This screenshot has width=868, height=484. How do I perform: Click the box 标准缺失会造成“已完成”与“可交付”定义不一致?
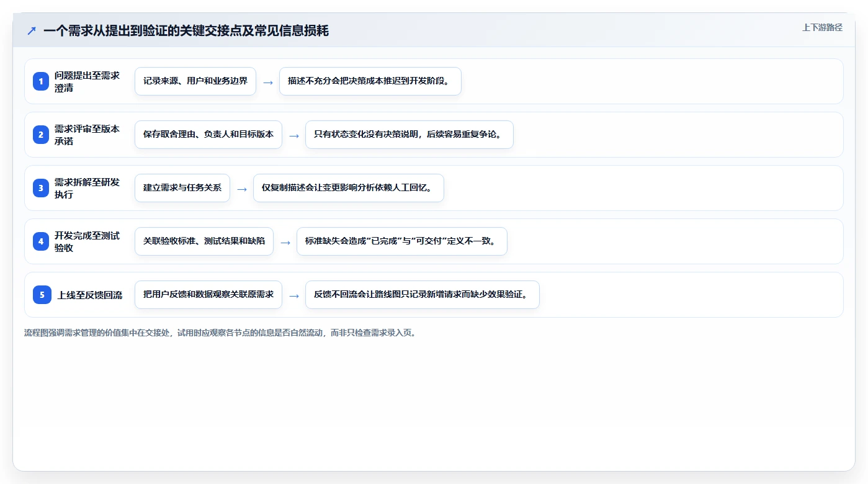point(402,241)
